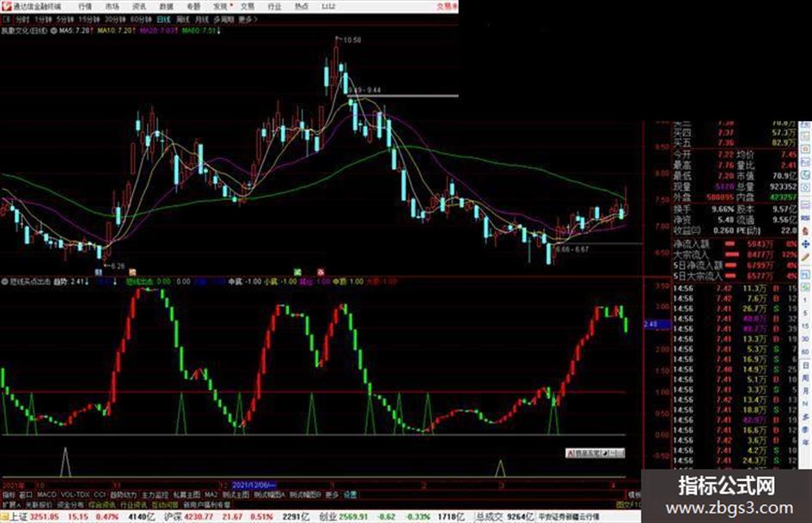Click the 总成交 status entry
The image size is (812, 523).
pos(505,517)
